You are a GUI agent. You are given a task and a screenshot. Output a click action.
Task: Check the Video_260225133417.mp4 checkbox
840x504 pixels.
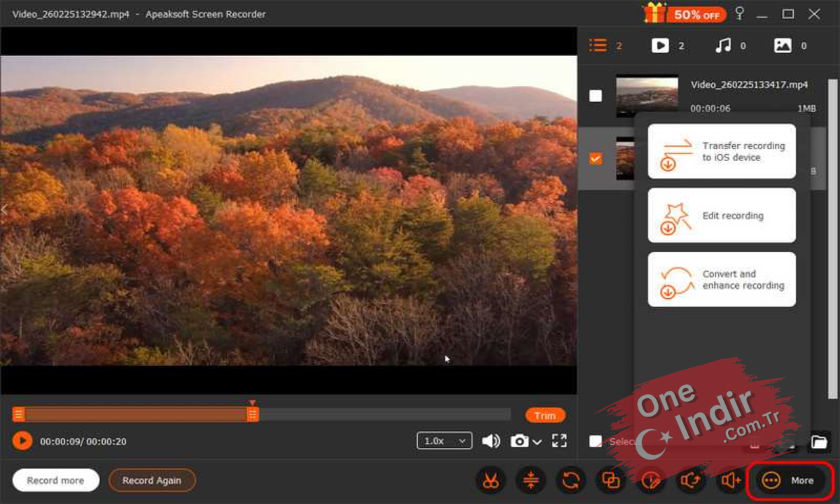tap(595, 96)
